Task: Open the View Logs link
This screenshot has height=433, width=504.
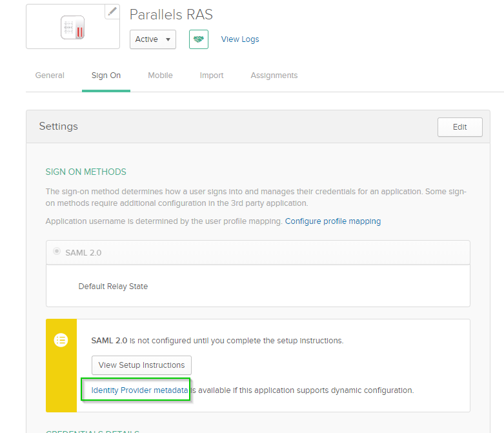Action: click(240, 39)
